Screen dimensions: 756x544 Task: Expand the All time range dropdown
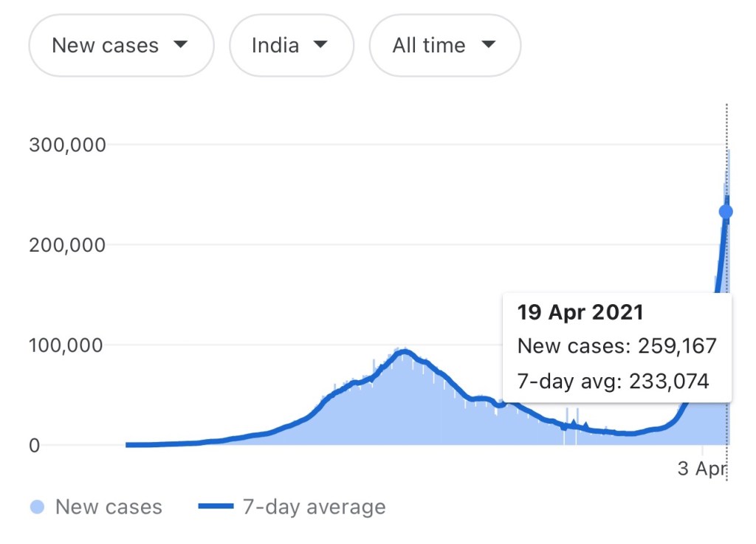(444, 45)
